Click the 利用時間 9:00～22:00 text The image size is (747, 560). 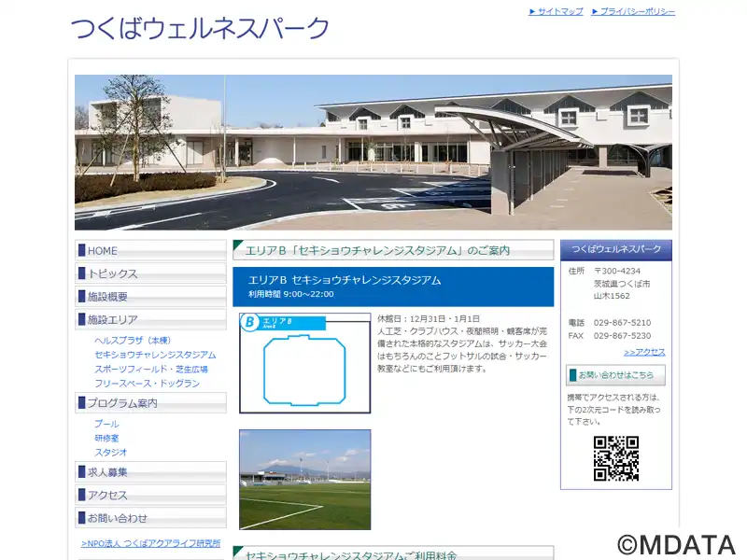290,294
